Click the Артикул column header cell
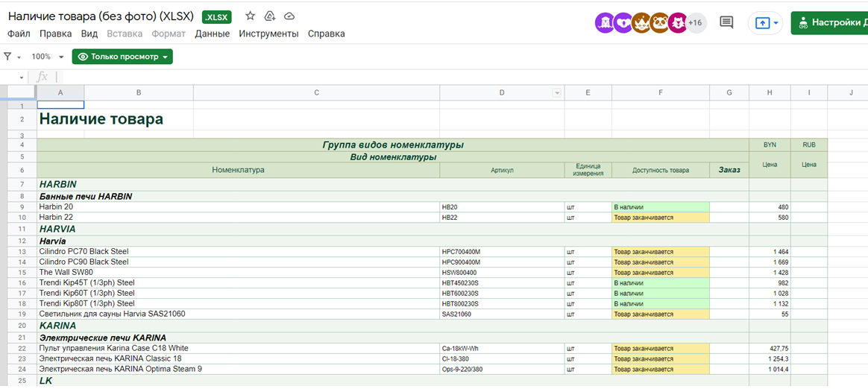868x389 pixels. pos(502,170)
